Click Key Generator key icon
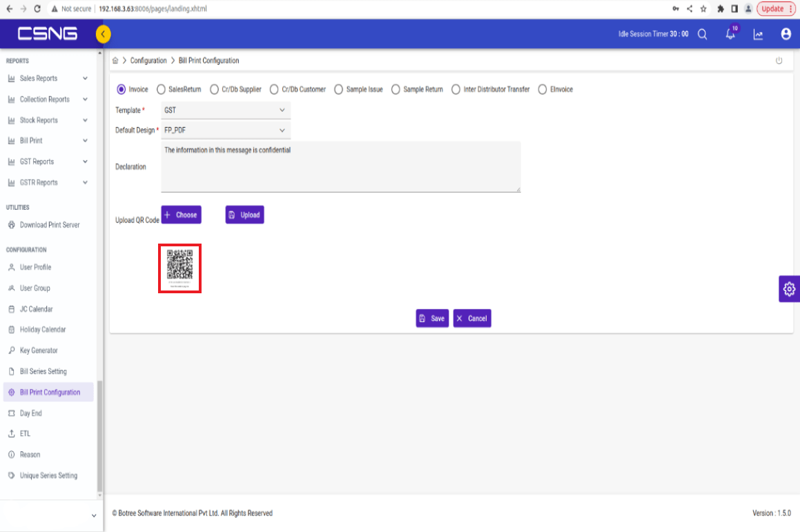 [11, 351]
